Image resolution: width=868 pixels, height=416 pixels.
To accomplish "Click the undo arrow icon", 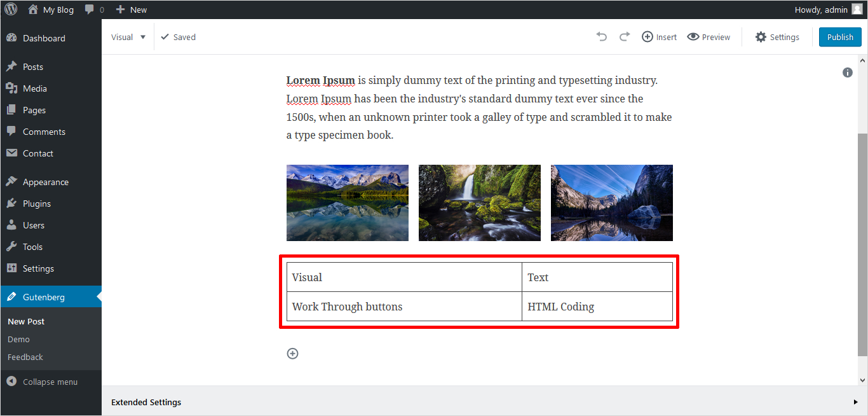I will (601, 37).
